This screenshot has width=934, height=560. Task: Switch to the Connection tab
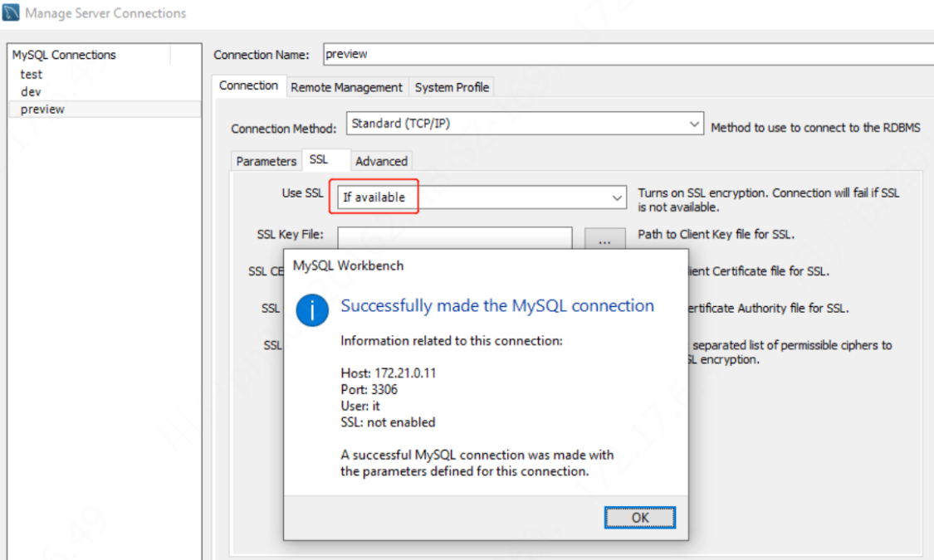(x=248, y=85)
